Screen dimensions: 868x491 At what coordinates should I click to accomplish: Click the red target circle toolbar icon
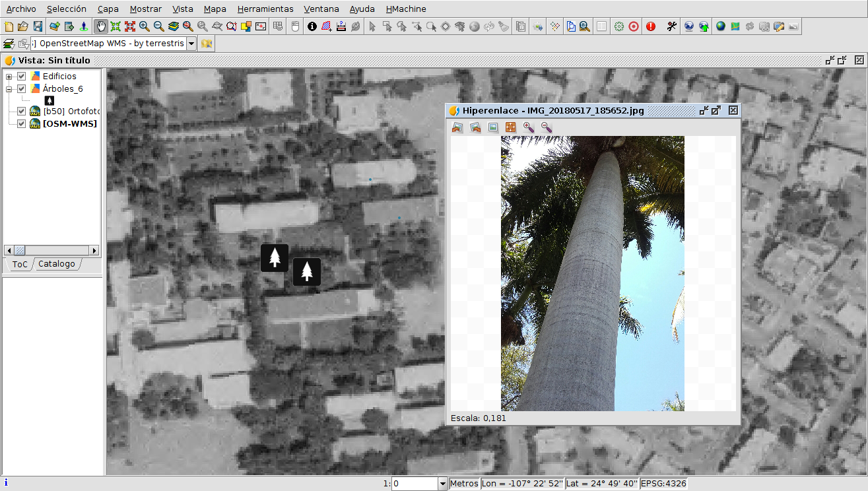click(x=634, y=26)
